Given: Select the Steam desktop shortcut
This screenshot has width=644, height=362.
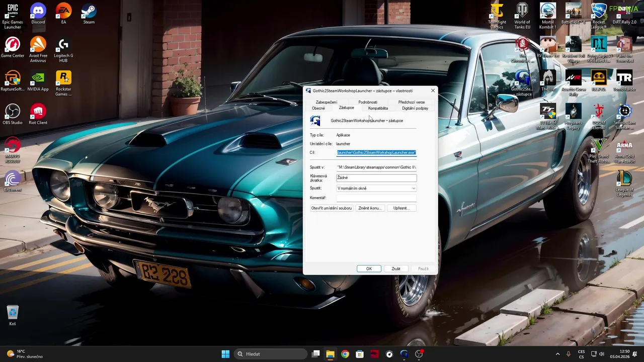Looking at the screenshot, I should (x=89, y=14).
